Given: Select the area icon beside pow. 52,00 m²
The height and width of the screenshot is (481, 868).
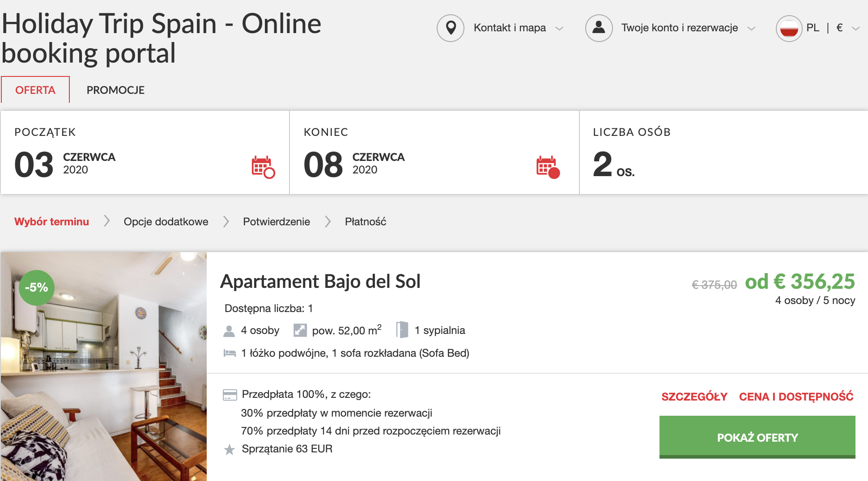Looking at the screenshot, I should tap(300, 330).
